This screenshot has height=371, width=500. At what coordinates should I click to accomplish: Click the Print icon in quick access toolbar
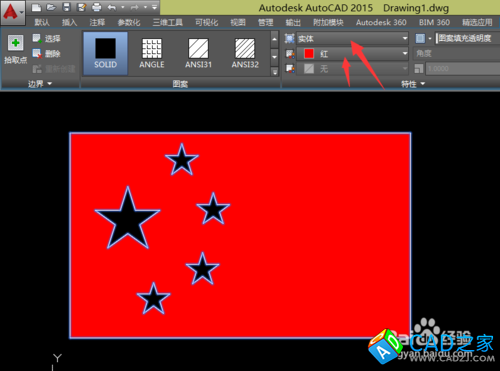pyautogui.click(x=96, y=7)
